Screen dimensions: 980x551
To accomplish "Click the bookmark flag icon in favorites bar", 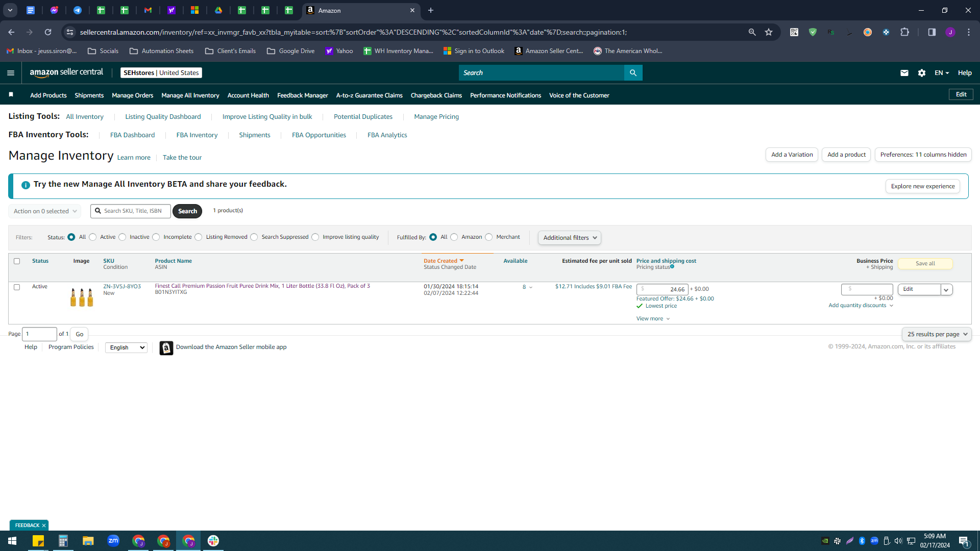I will [x=11, y=95].
